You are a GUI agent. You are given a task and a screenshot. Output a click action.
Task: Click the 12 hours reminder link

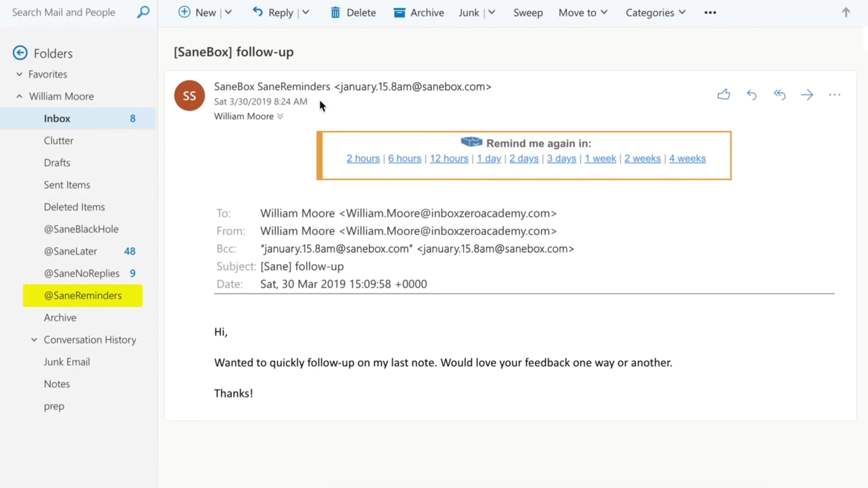coord(449,158)
